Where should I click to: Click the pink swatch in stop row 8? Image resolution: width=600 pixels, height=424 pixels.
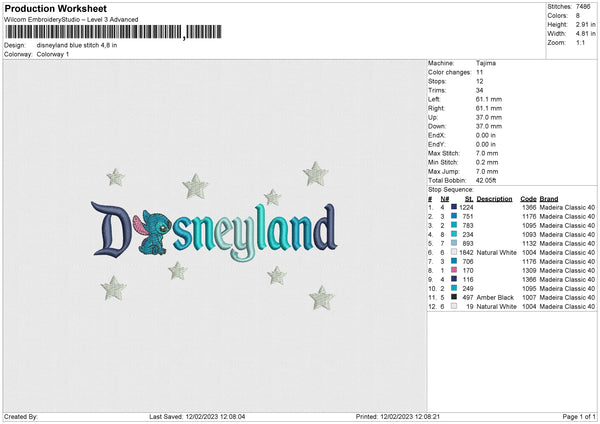point(454,270)
